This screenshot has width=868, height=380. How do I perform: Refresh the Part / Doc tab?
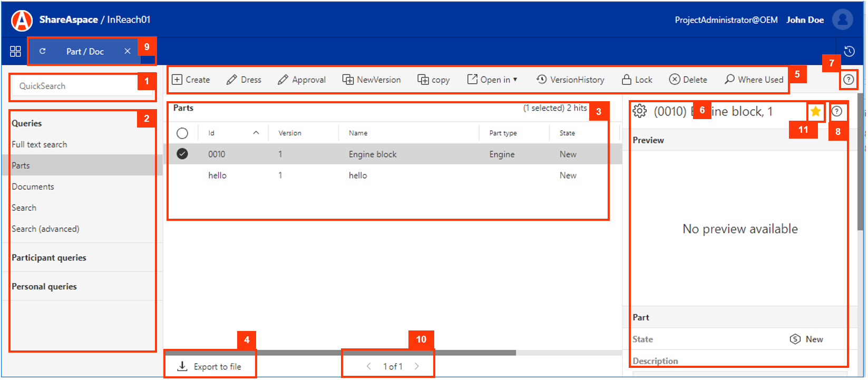[x=43, y=51]
